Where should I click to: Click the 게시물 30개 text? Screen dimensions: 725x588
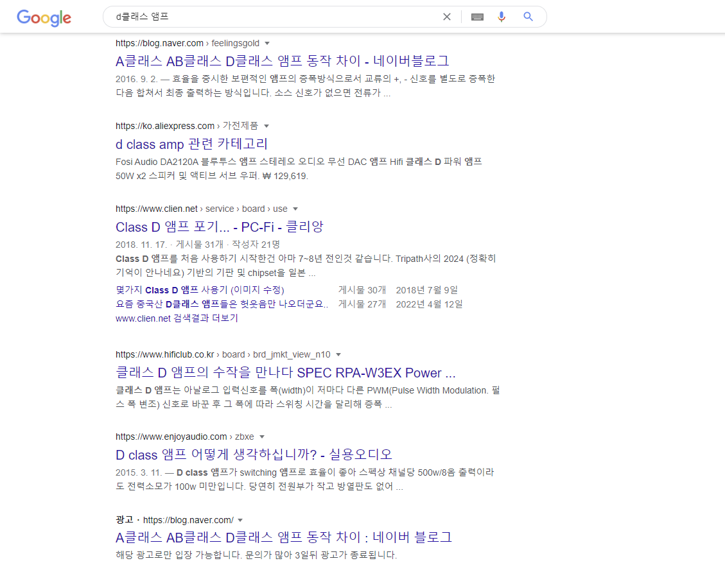click(x=362, y=290)
